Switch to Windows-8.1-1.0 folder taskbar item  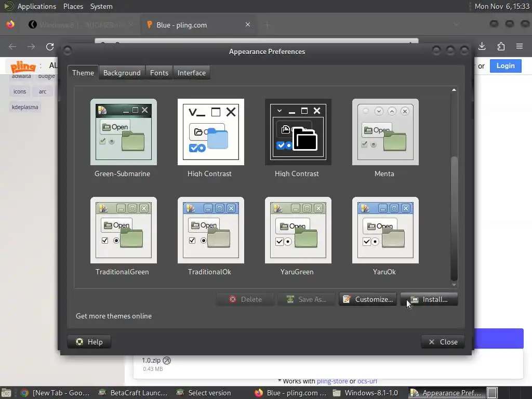(365, 393)
